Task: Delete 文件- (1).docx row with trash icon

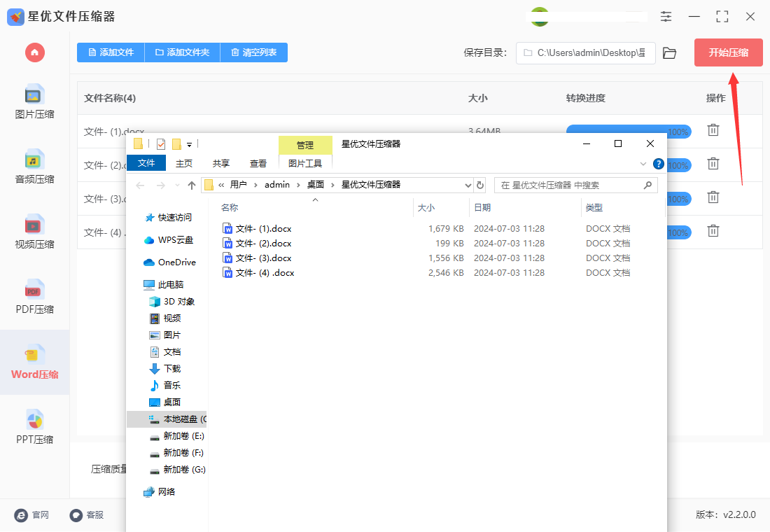Action: tap(713, 130)
